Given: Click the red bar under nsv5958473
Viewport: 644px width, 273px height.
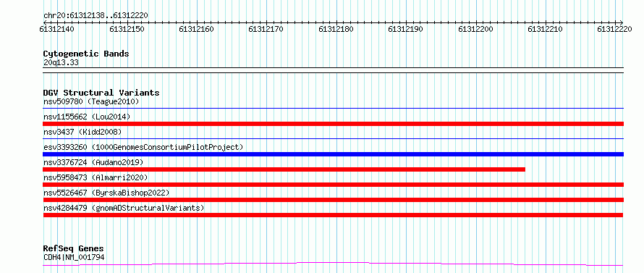Looking at the screenshot, I should tap(333, 185).
